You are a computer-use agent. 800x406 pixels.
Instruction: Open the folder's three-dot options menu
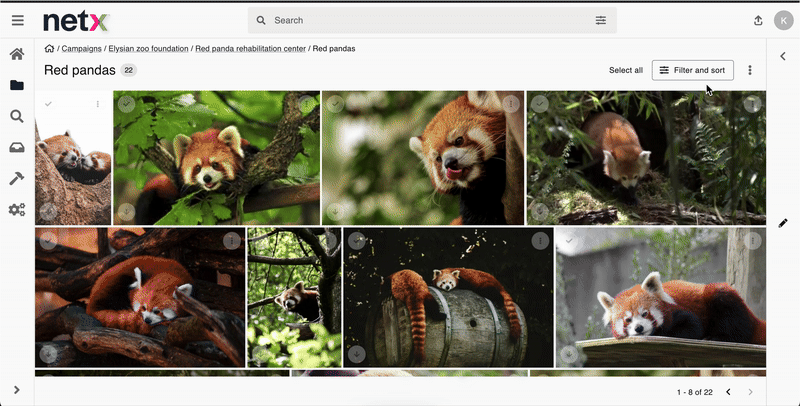[750, 70]
